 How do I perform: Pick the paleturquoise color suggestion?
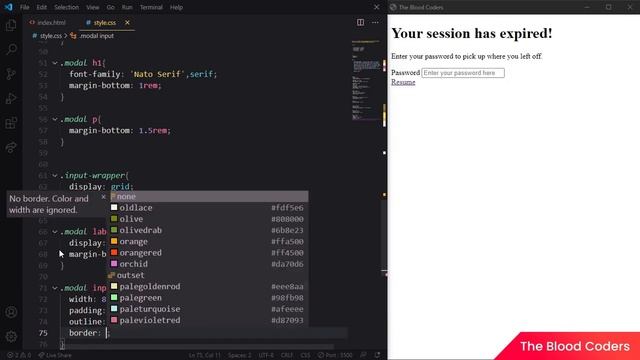(x=209, y=309)
